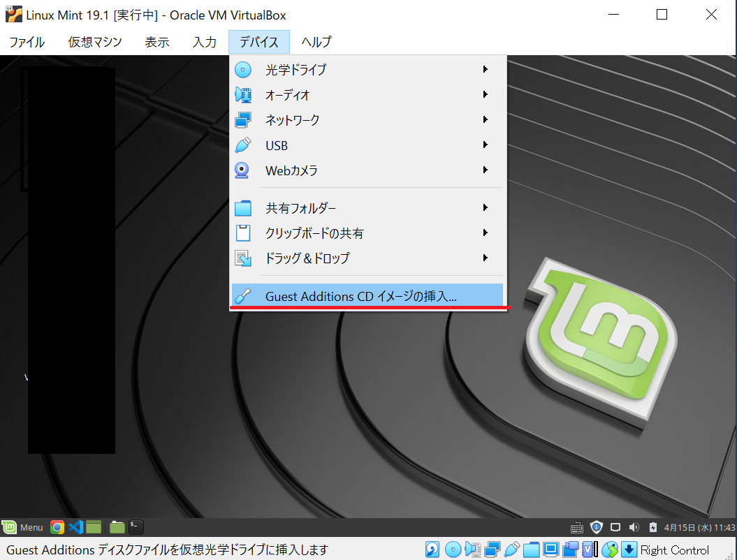Click the Guest Additions screwdriver icon
The width and height of the screenshot is (737, 560).
(x=243, y=296)
